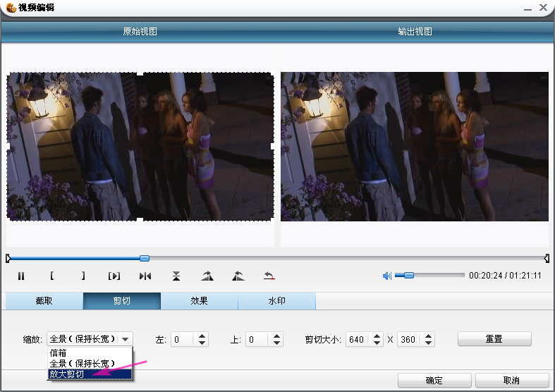Click the 上 value input field
Viewport: 555px width, 392px height.
(257, 339)
